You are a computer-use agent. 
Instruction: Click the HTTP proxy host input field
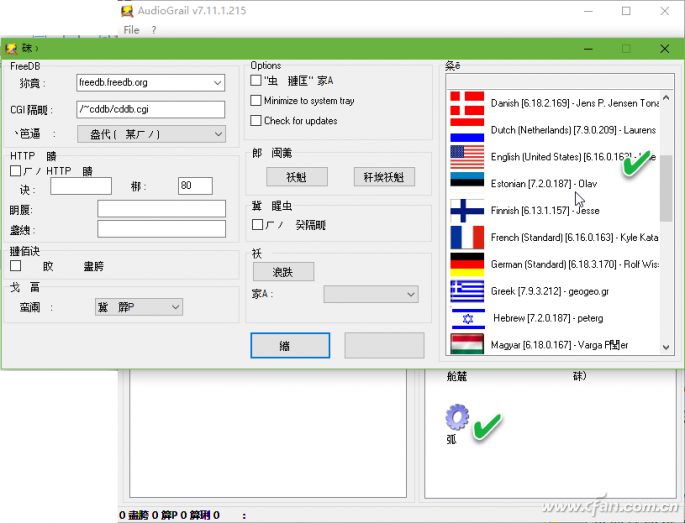pos(81,186)
